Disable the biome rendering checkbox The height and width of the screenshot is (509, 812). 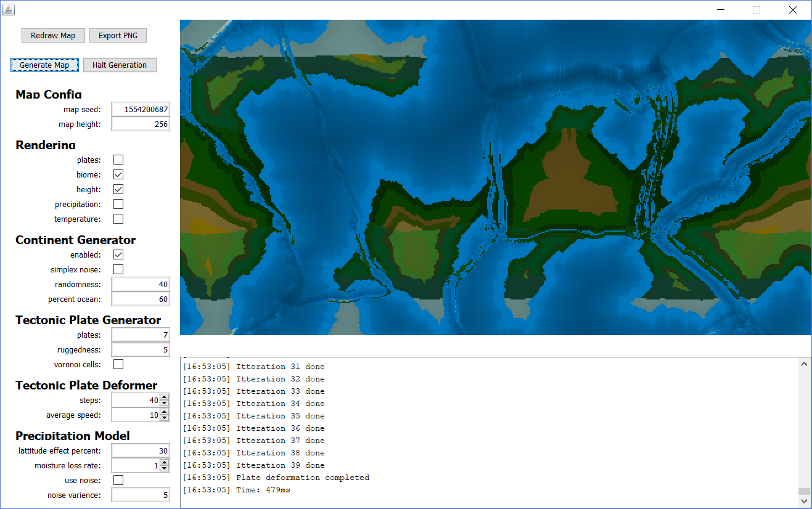coord(118,174)
